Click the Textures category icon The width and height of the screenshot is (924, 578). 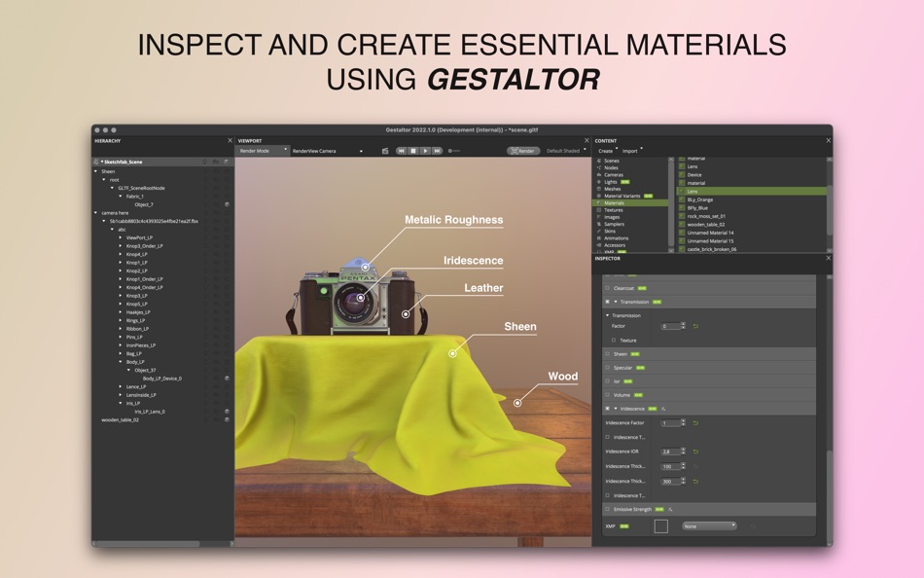[x=599, y=210]
